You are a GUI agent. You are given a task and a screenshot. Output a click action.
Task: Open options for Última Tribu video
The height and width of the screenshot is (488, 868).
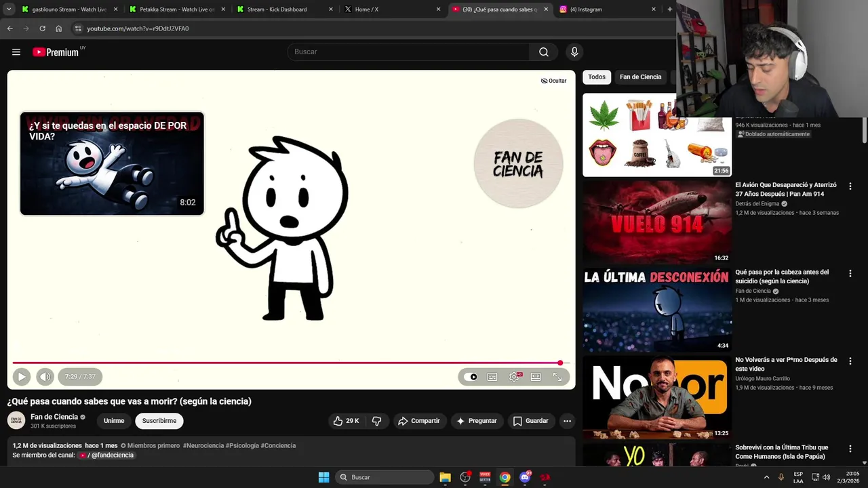tap(850, 448)
